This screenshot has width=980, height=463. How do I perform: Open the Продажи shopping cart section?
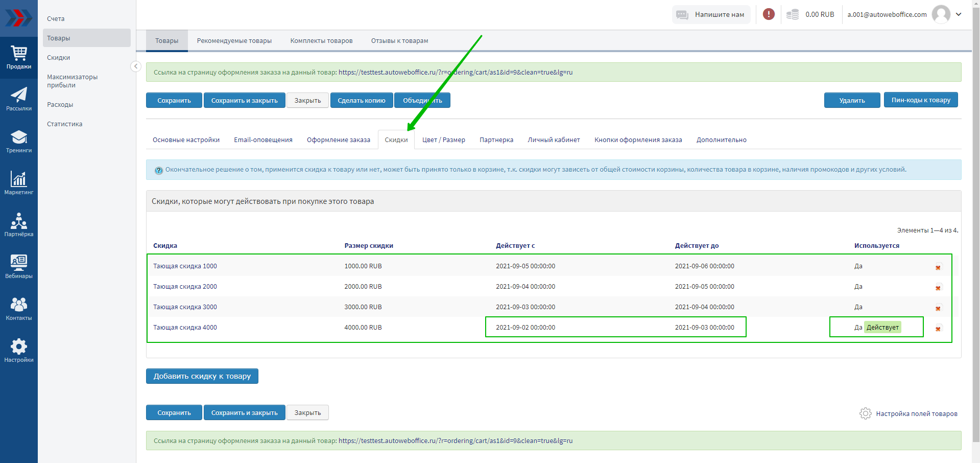[19, 57]
